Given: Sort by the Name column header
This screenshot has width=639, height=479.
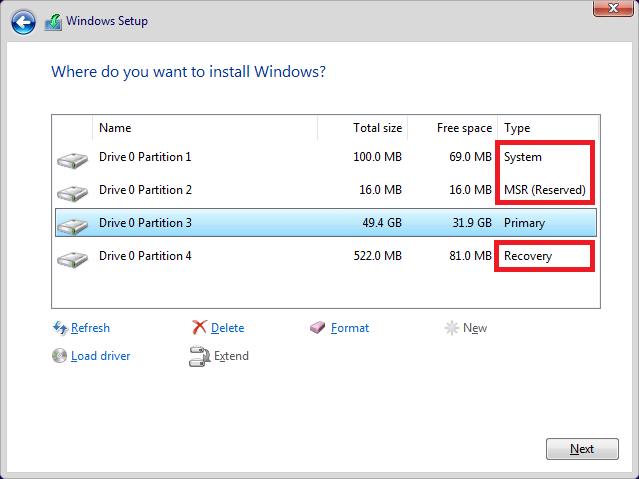Looking at the screenshot, I should [x=205, y=128].
